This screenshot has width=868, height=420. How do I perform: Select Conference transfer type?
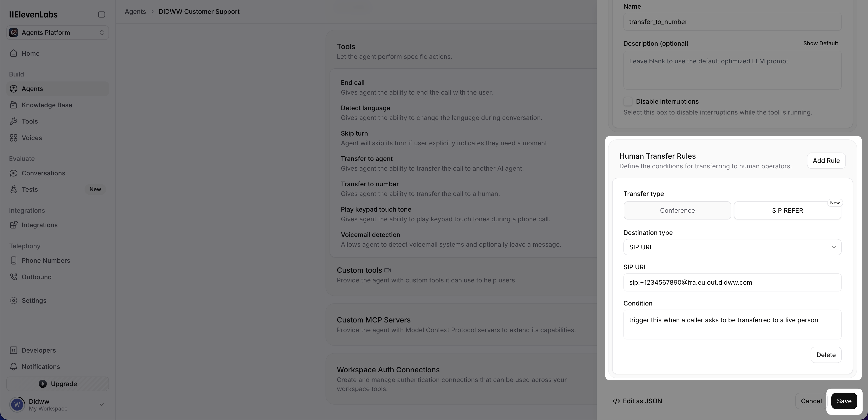(677, 210)
